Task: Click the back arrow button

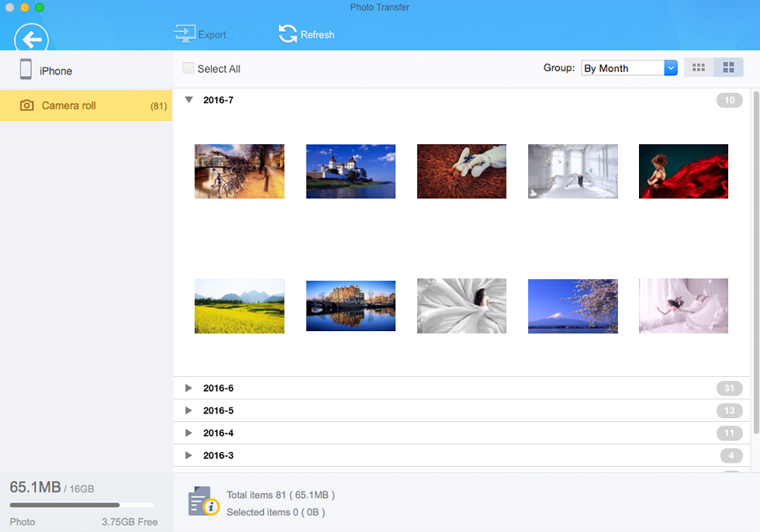Action: tap(32, 38)
